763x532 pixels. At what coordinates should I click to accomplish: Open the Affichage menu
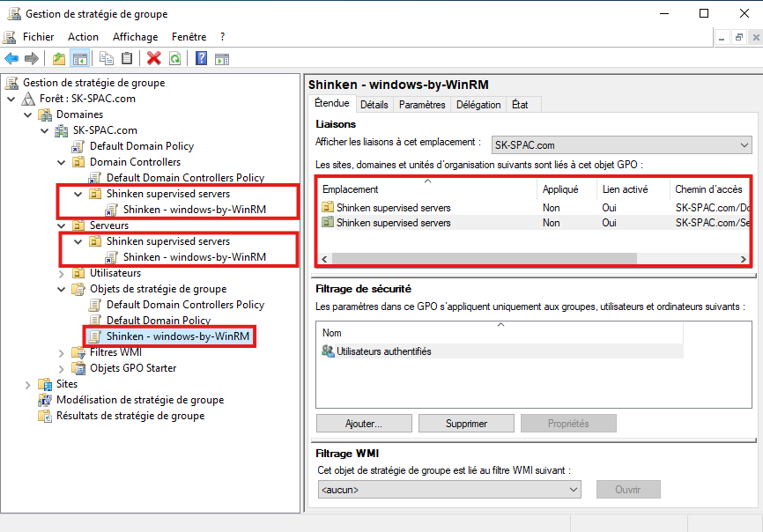[x=135, y=37]
